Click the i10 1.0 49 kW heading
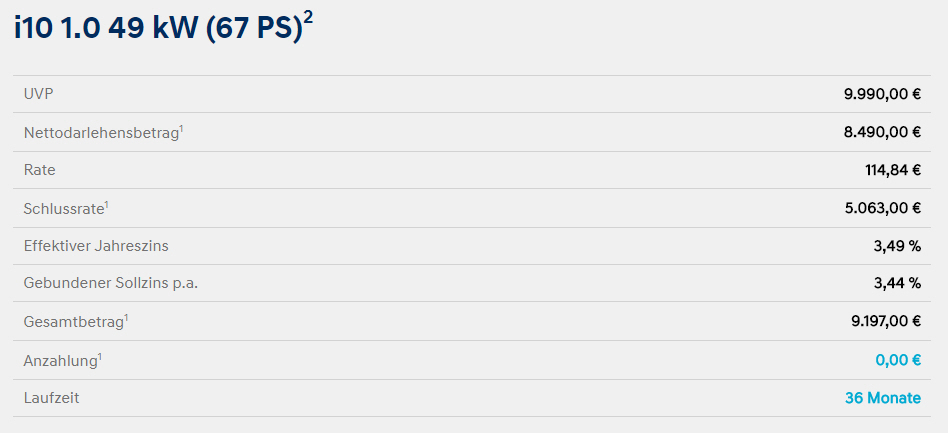 click(x=158, y=28)
